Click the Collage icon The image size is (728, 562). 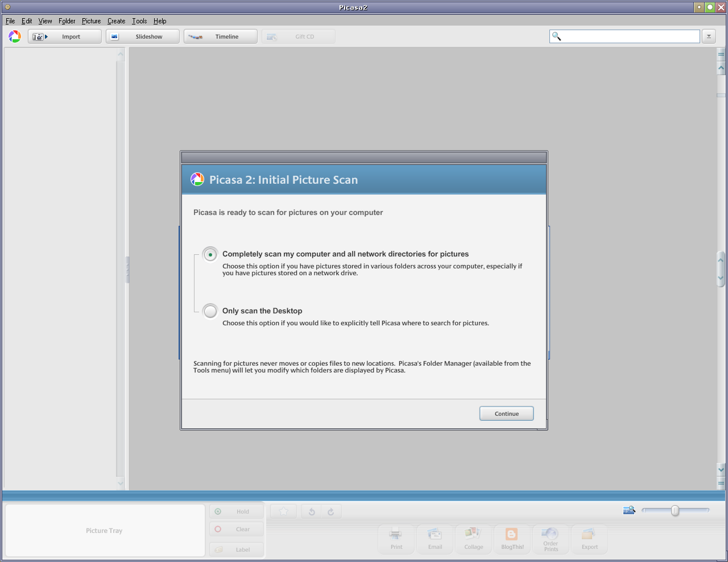click(x=473, y=534)
